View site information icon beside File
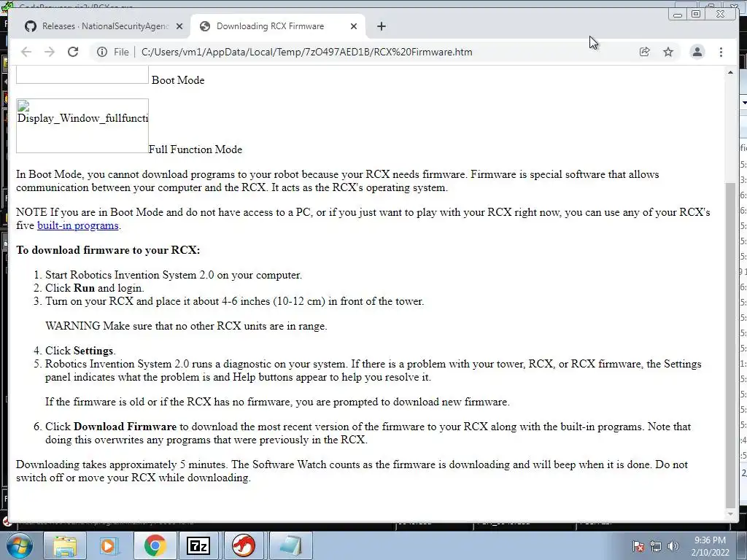Screen dimensions: 747x560 102,52
